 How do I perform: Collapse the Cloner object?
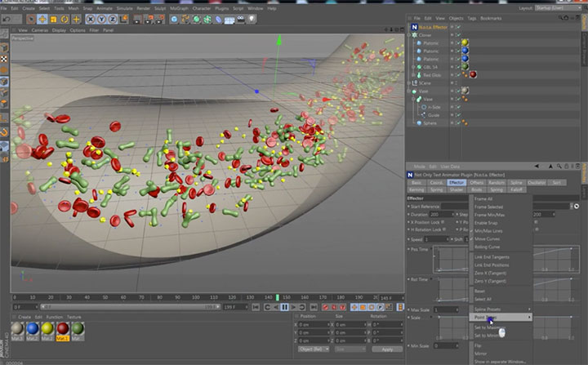409,35
